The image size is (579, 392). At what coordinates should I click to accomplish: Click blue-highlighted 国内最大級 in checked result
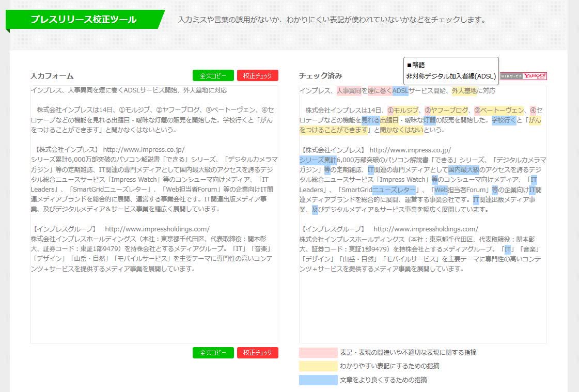464,170
